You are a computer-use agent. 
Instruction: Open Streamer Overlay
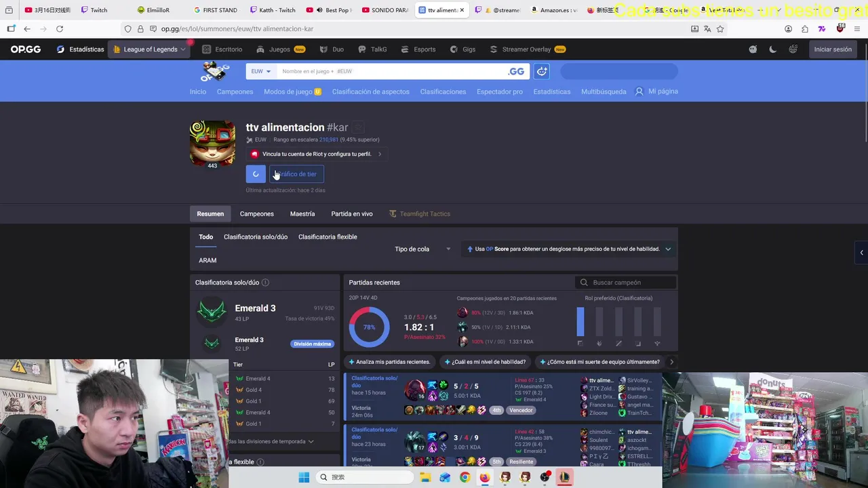528,49
